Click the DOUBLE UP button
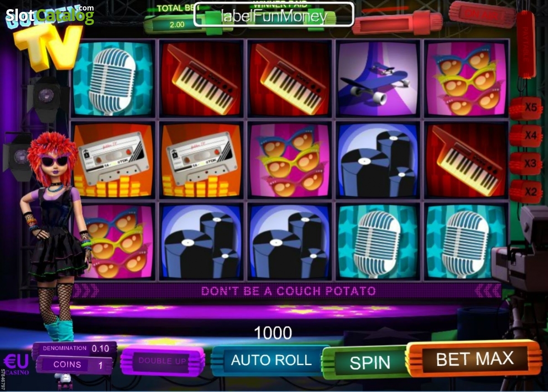 [x=163, y=361]
